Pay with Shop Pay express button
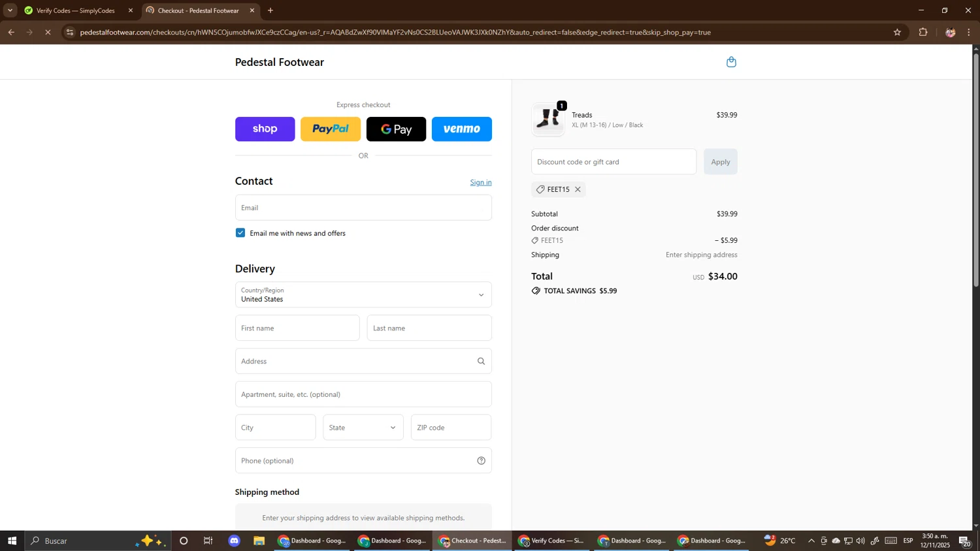Image resolution: width=980 pixels, height=551 pixels. (265, 129)
